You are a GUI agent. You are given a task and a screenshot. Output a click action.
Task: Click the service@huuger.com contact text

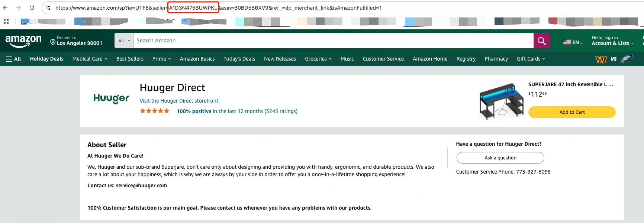pyautogui.click(x=141, y=185)
